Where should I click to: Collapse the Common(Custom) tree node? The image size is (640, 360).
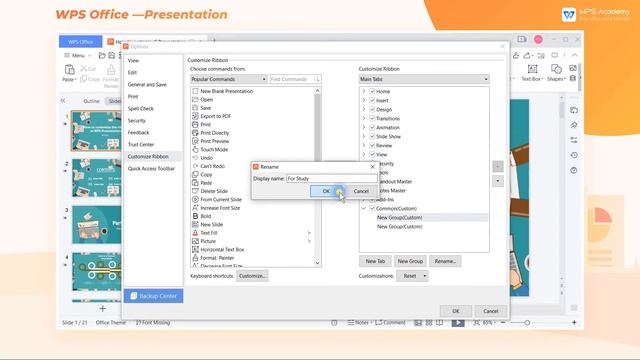364,208
